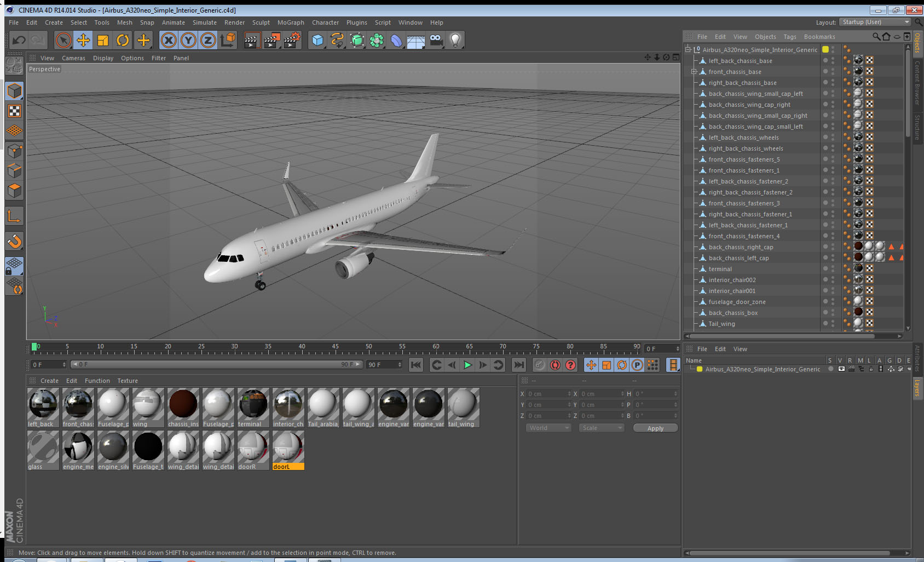Render active view clapperboard icon

point(252,40)
